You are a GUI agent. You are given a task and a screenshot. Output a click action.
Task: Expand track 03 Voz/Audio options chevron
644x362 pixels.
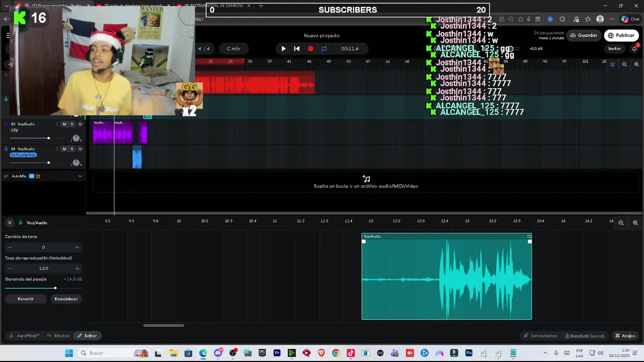click(x=80, y=124)
